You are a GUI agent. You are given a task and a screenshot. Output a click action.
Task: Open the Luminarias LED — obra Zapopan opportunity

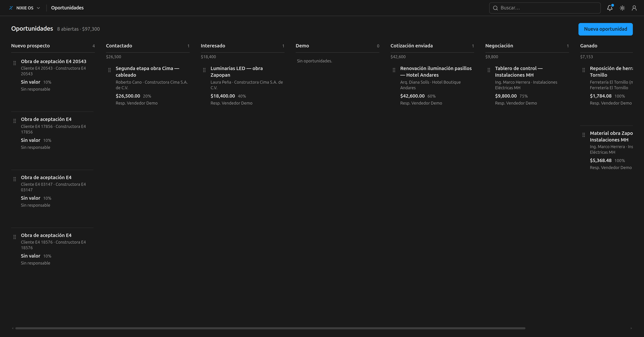coord(236,72)
